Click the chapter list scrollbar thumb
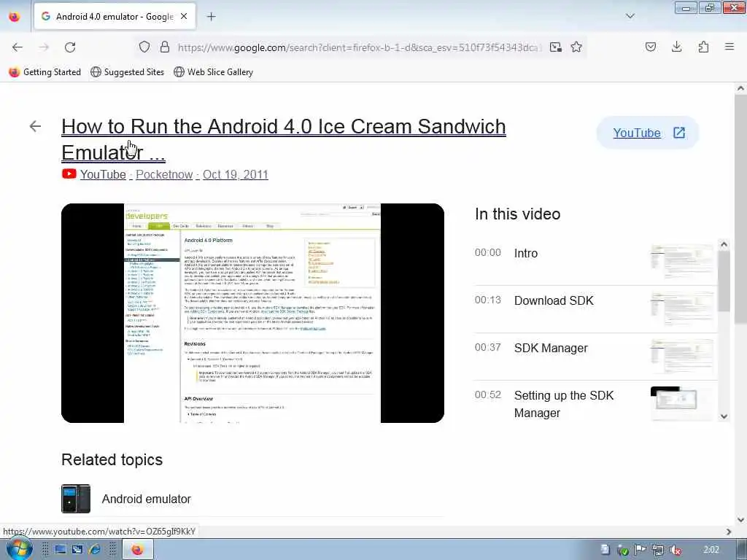This screenshot has height=560, width=747. click(x=724, y=281)
